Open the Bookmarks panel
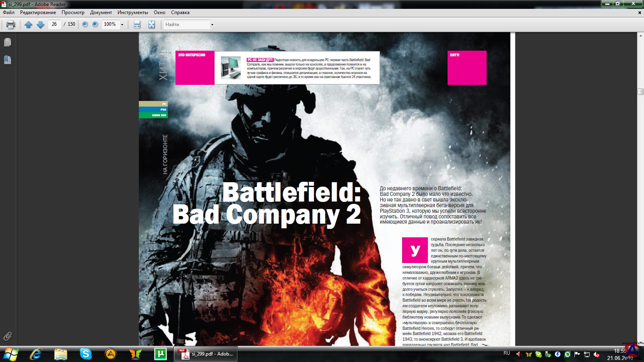The image size is (644, 362). coord(8,60)
